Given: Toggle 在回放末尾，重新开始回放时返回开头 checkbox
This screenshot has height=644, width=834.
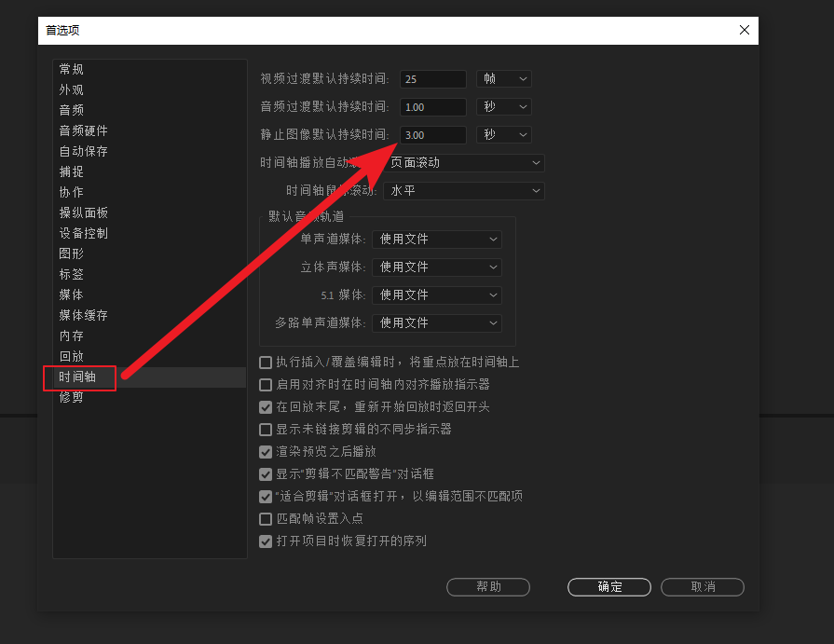Looking at the screenshot, I should (x=266, y=407).
